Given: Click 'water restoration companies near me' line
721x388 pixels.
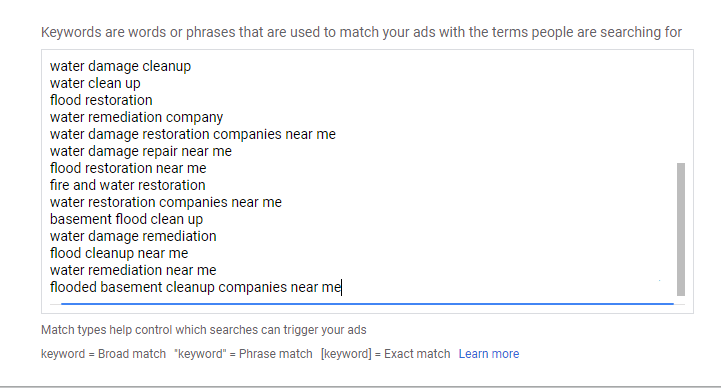Looking at the screenshot, I should pos(166,202).
